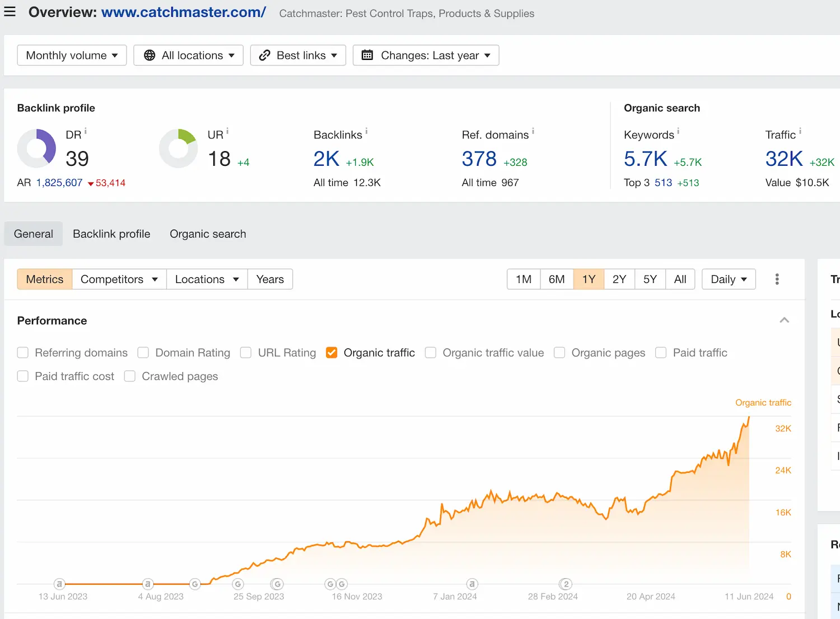
Task: Click the info icon next to Ref. domains
Action: (x=533, y=132)
